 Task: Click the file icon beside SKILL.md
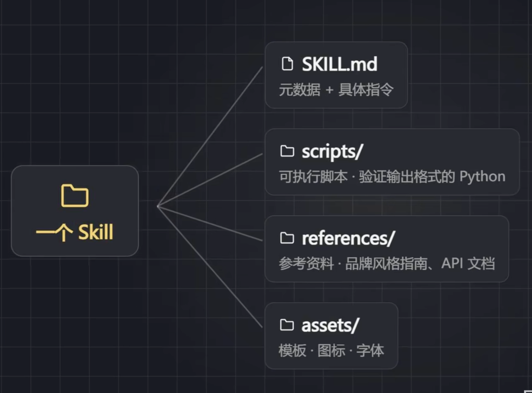tap(287, 64)
